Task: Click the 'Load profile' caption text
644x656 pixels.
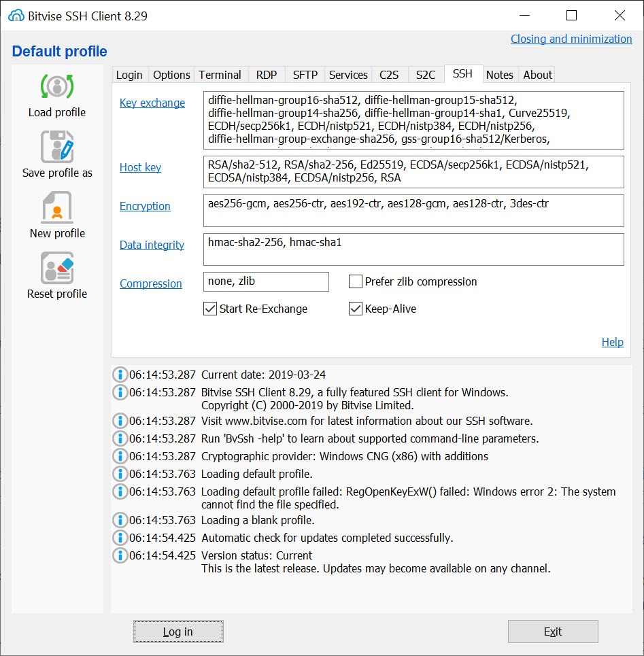Action: tap(57, 112)
